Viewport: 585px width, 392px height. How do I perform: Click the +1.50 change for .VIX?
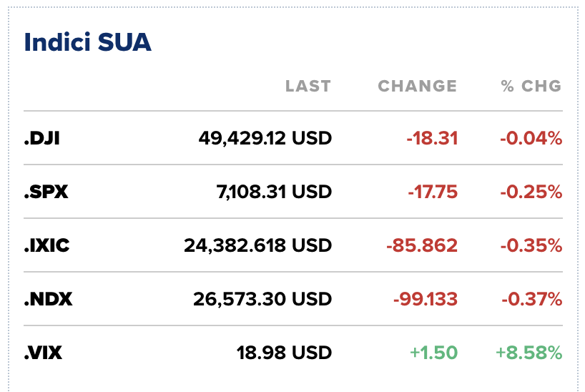click(x=433, y=353)
